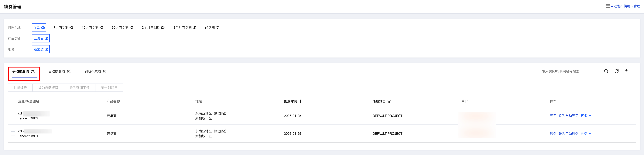Check the TencentCVD1 row checkbox
Screen dimensions: 644x155
pos(13,134)
